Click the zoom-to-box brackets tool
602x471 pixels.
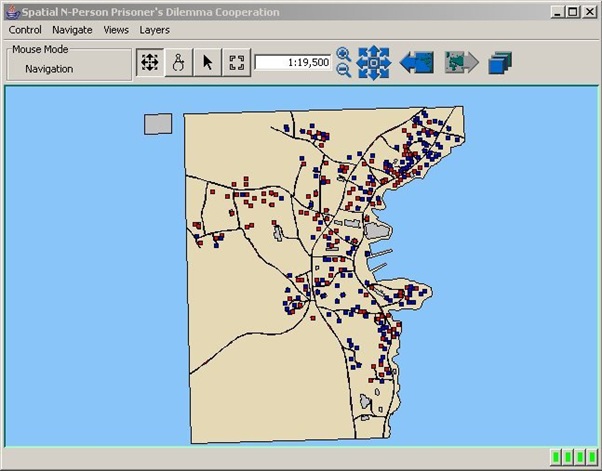(x=236, y=62)
